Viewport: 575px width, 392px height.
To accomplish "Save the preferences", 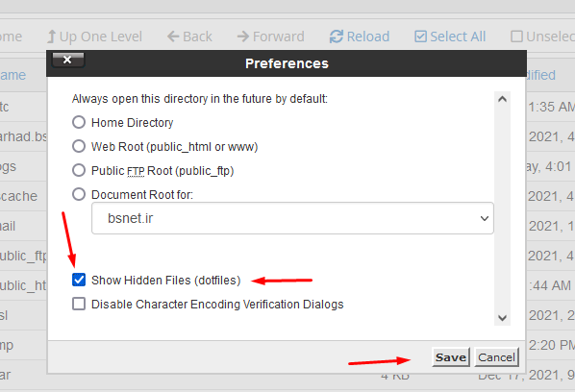I will (x=451, y=357).
